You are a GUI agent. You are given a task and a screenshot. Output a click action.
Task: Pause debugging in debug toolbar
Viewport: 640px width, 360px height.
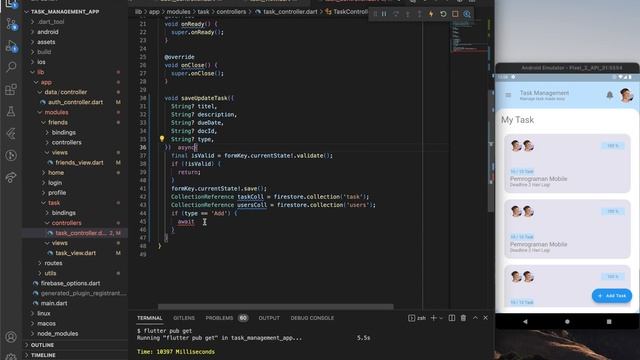coord(384,14)
